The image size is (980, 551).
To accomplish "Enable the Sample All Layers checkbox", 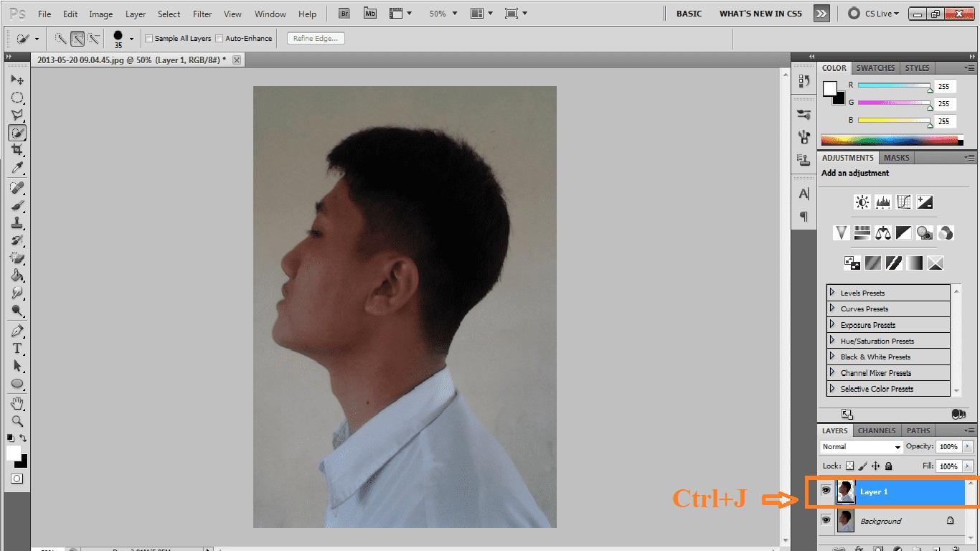I will coord(149,39).
